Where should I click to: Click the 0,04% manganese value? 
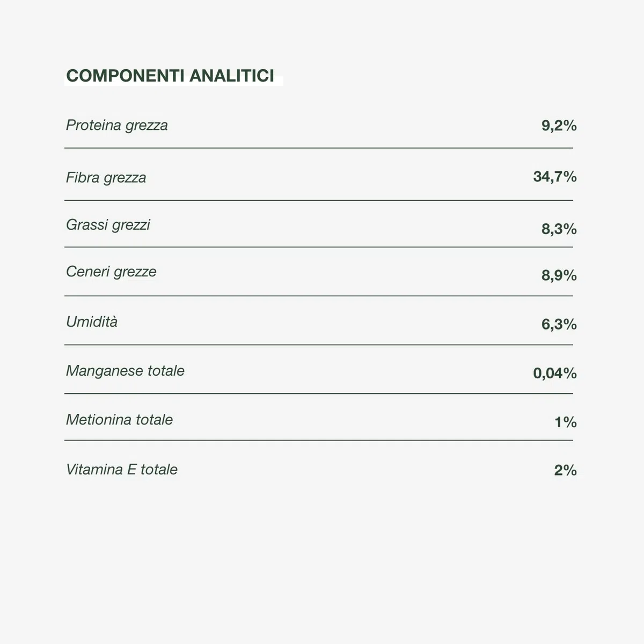[x=555, y=373]
